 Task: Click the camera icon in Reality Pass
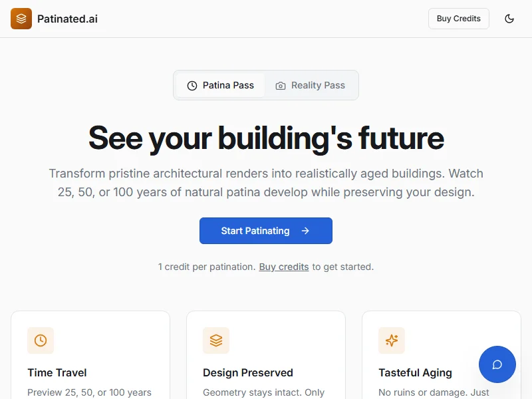(281, 86)
